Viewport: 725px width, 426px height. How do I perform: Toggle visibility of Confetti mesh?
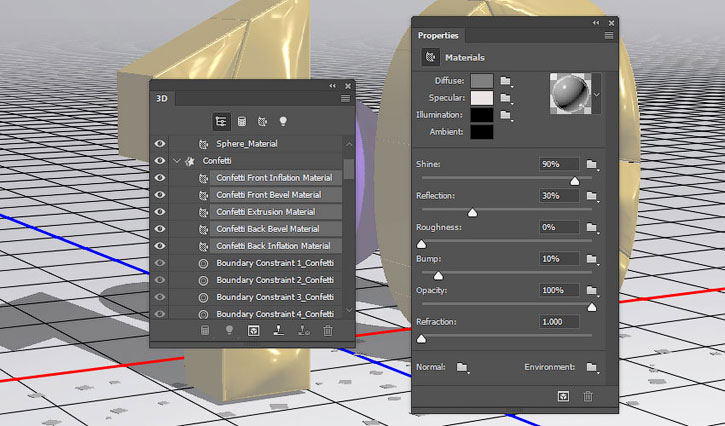click(160, 161)
